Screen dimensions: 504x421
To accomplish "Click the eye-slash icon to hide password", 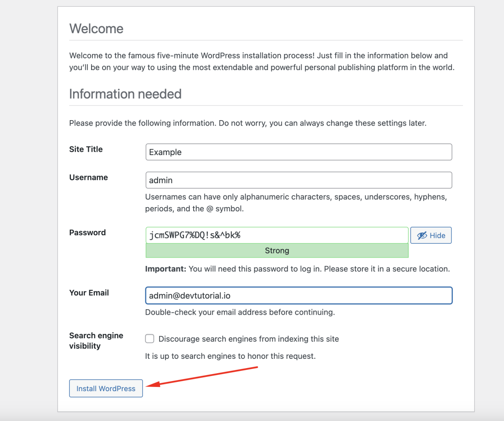I will (422, 236).
